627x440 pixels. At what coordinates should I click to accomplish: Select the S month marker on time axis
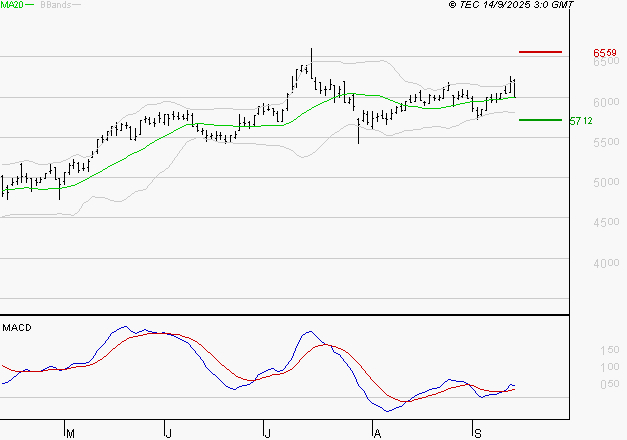[477, 433]
